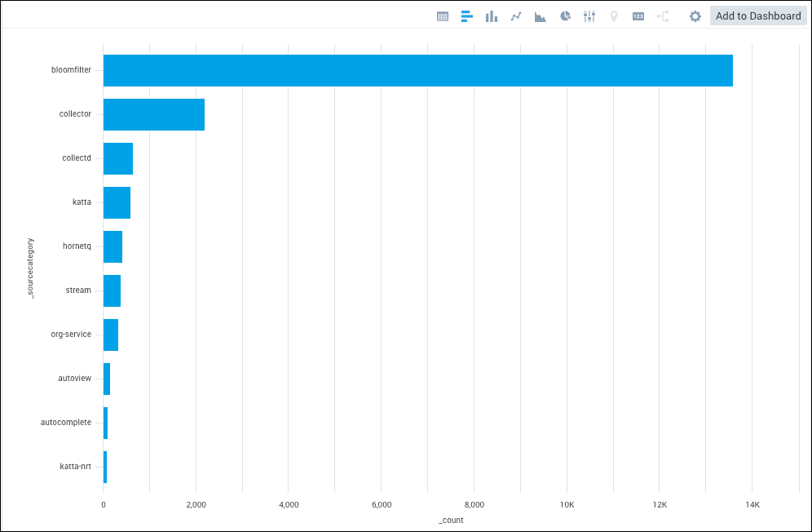Select the box plot visualization icon
Image resolution: width=812 pixels, height=532 pixels.
pyautogui.click(x=589, y=16)
